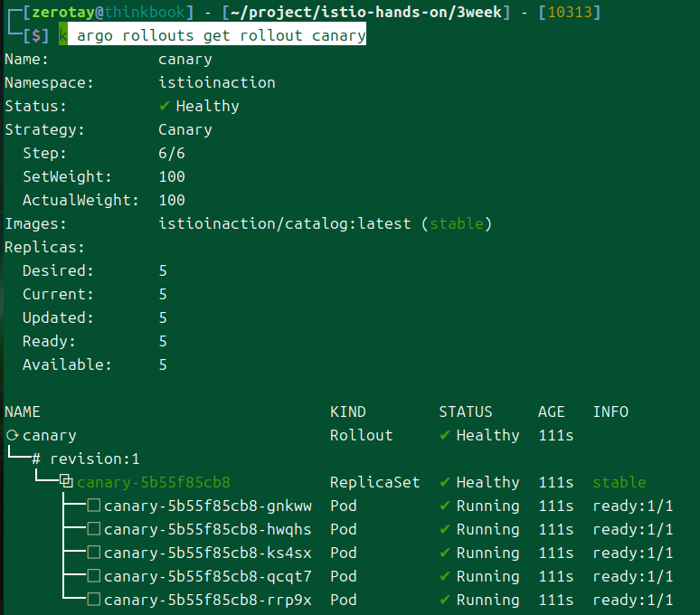Click the 'INFO' column header
This screenshot has height=615, width=700.
coord(610,412)
